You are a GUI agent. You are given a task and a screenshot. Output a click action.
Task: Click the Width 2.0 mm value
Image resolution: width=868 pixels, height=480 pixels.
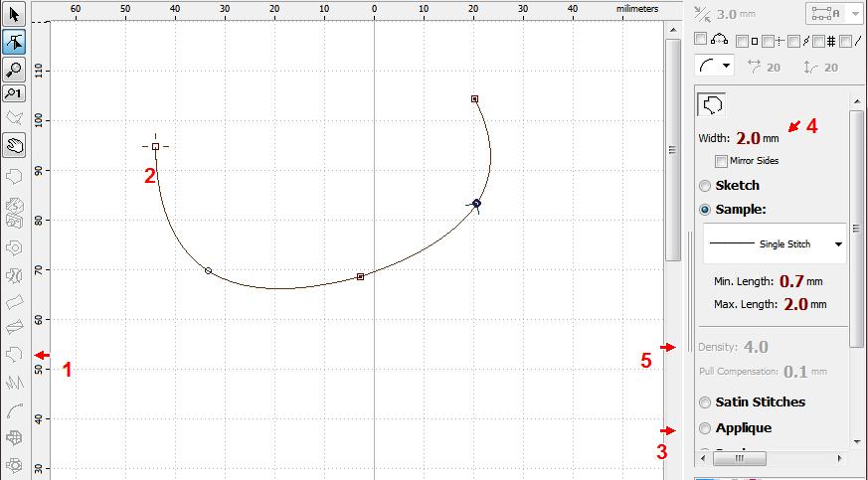(x=748, y=138)
